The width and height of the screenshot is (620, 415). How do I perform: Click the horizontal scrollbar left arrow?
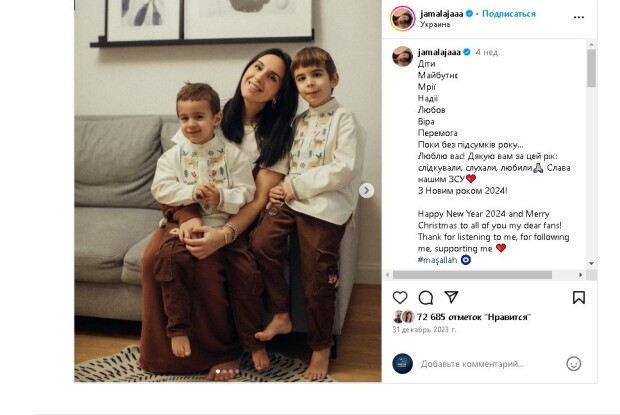(x=388, y=275)
